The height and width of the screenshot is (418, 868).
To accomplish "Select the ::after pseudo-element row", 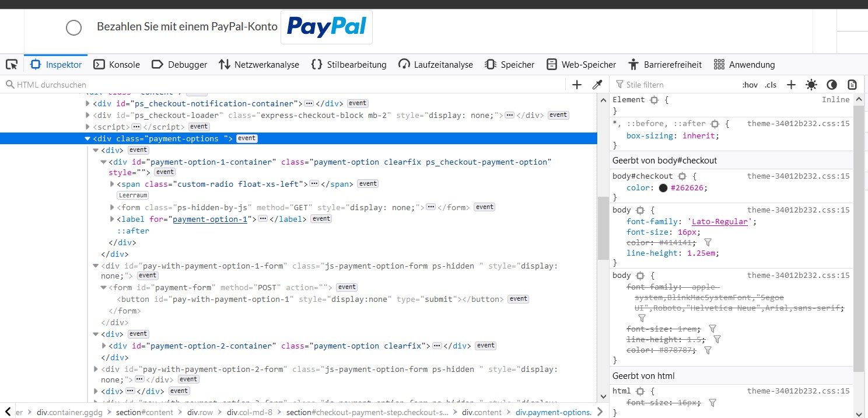I will 133,231.
